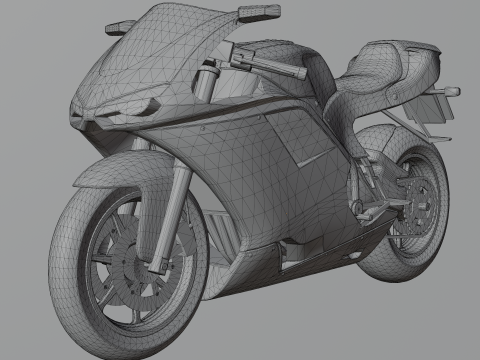The height and width of the screenshot is (360, 480).
Task: Click the mirror above the handlebar grip
Action: click(259, 12)
